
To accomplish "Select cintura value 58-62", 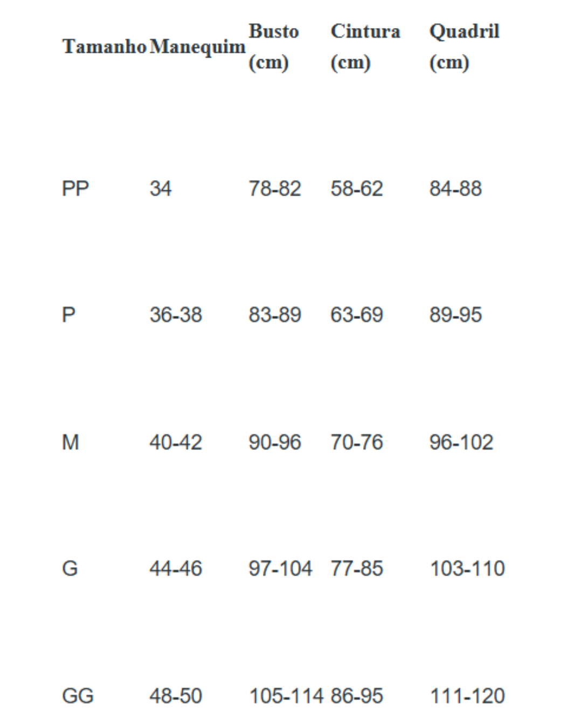I will click(356, 189).
